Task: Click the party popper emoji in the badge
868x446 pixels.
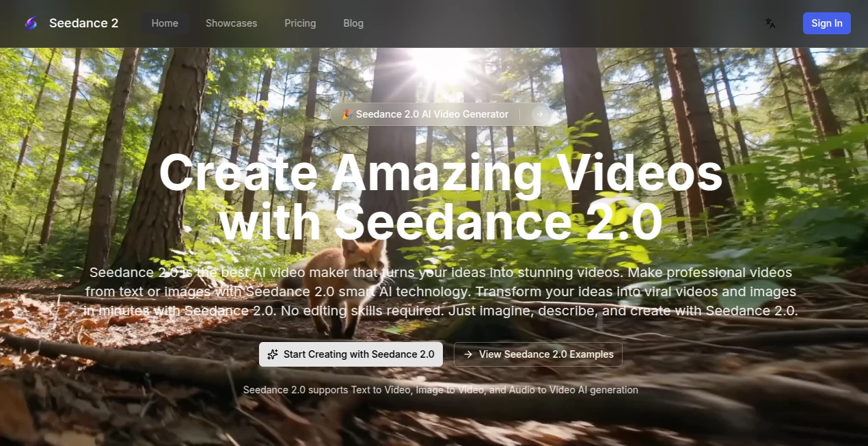Action: (347, 114)
